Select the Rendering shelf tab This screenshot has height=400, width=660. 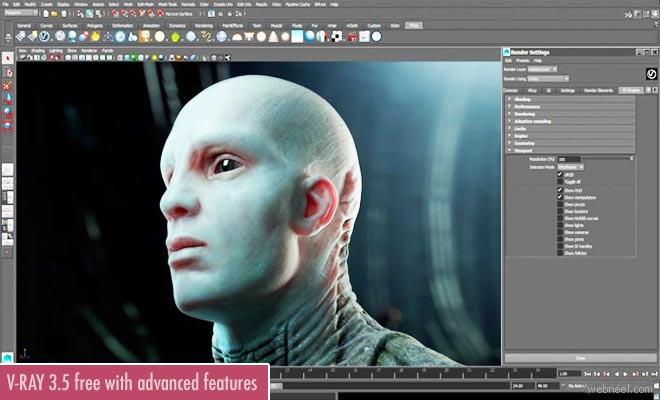pyautogui.click(x=204, y=26)
